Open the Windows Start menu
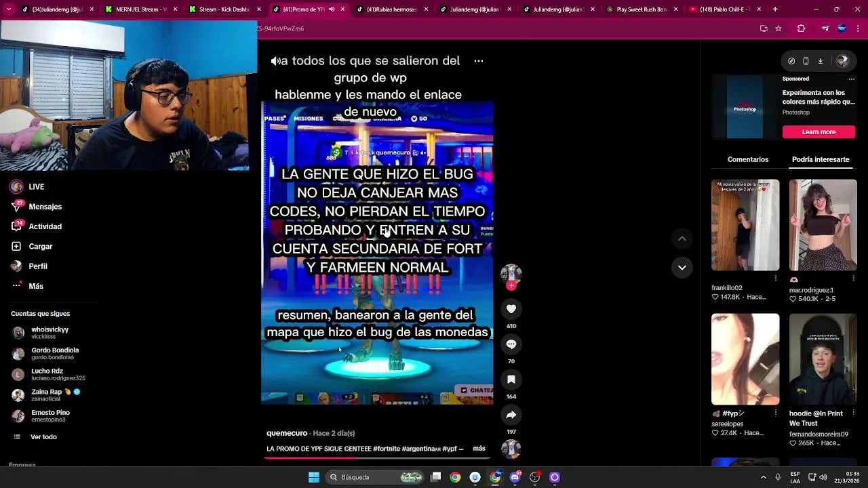The height and width of the screenshot is (488, 868). 314,477
